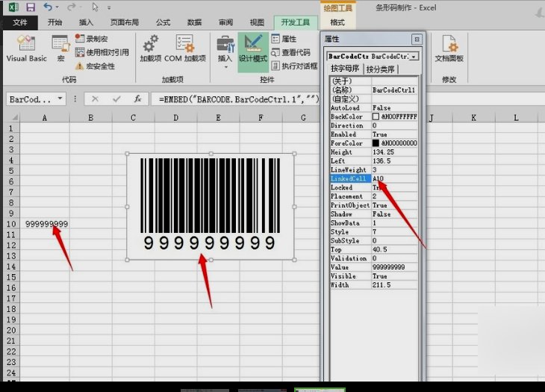Click the Excel application icon
Screen dimensions: 545x392
click(13, 7)
